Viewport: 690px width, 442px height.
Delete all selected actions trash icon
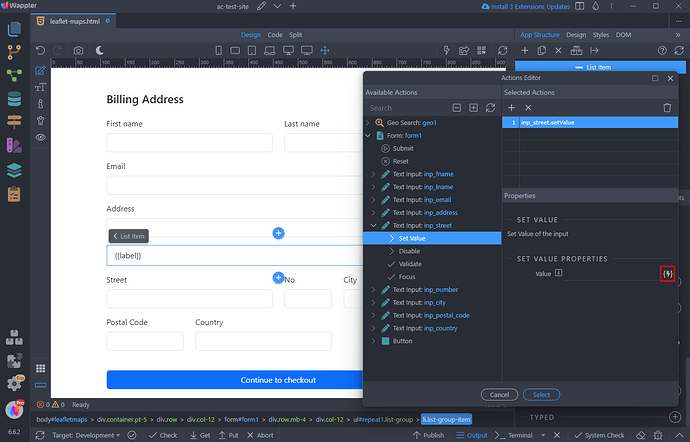pos(667,108)
